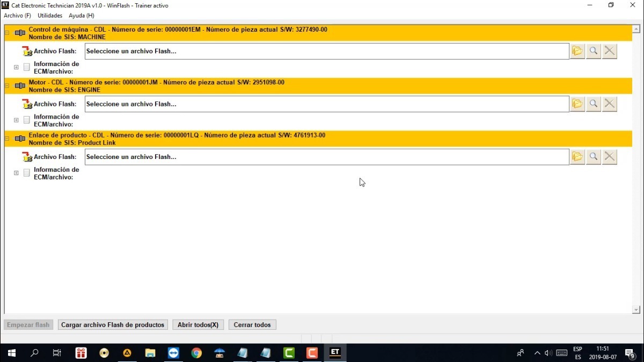644x362 pixels.
Task: Click the ESP ES language indicator
Action: click(x=578, y=353)
